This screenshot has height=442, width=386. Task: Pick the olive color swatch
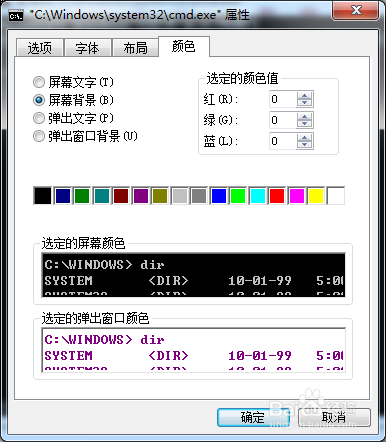click(160, 196)
